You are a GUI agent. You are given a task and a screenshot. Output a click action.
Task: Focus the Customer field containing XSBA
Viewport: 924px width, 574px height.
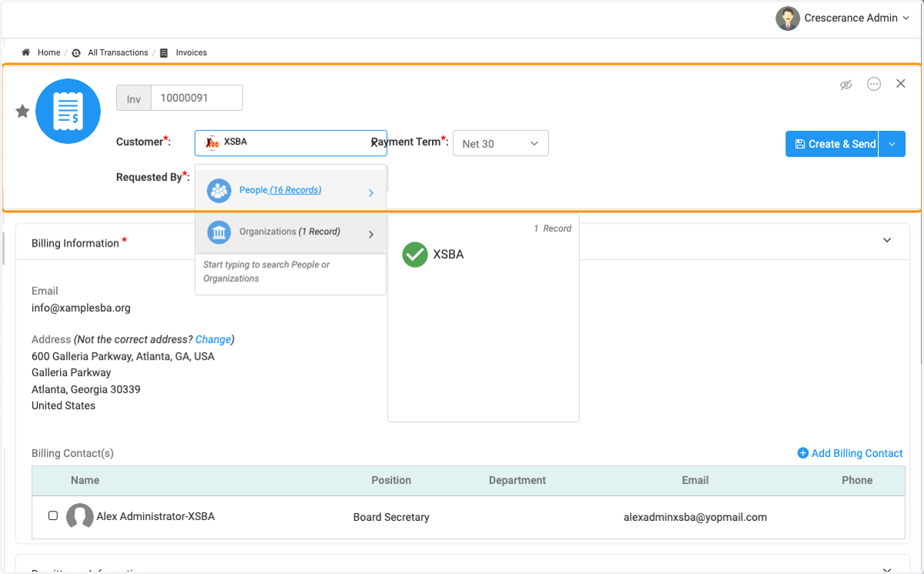point(290,142)
